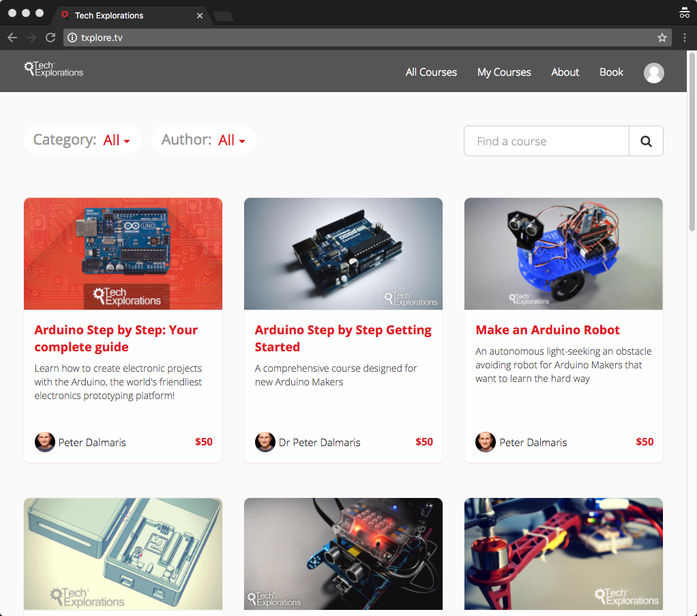Click description 'A comprehensive course designed for new Arduino Makers'
Image resolution: width=697 pixels, height=616 pixels.
coord(336,375)
